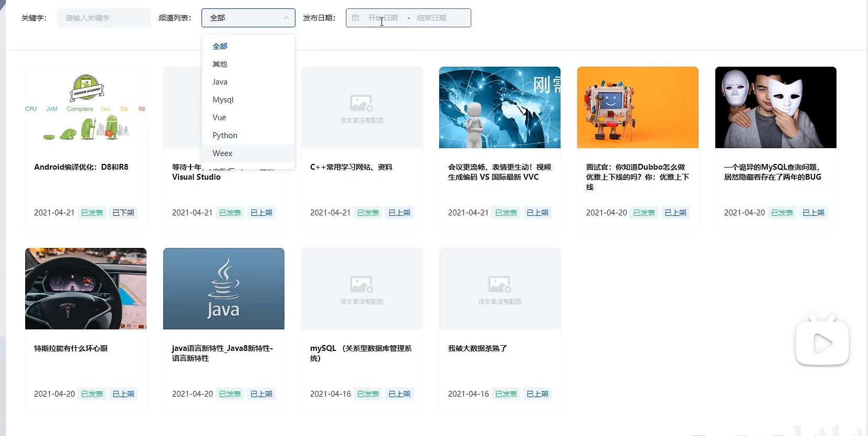Click the 开始日期 start date field
The image size is (868, 436).
[x=383, y=18]
